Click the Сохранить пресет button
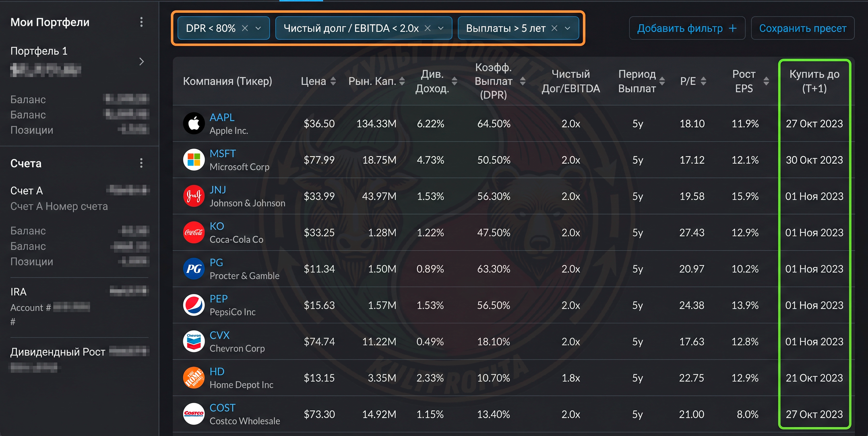 pos(802,28)
